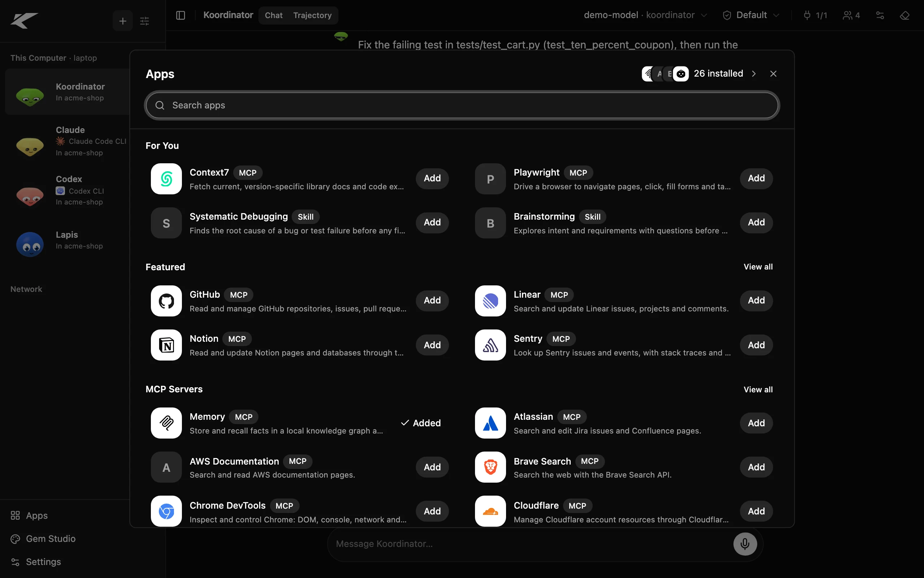Click the Playwright P icon
This screenshot has height=578, width=924.
[490, 179]
